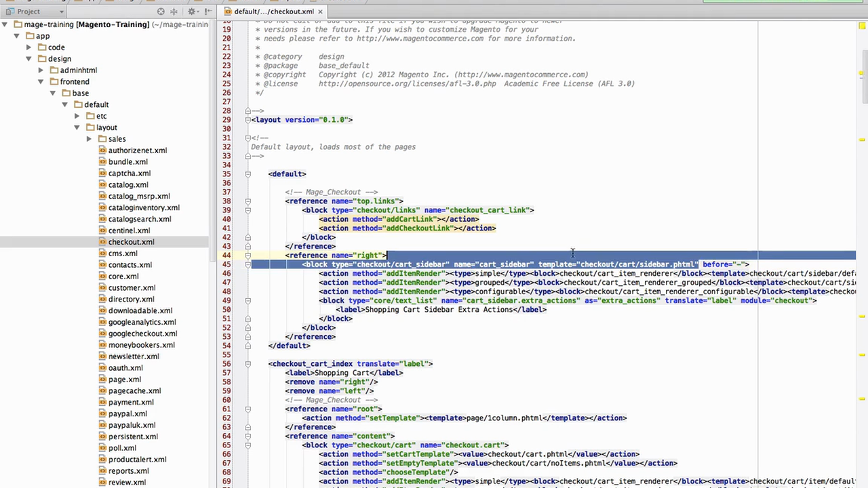This screenshot has width=868, height=488.
Task: Collapse the fold marker at line 44
Action: [x=248, y=256]
